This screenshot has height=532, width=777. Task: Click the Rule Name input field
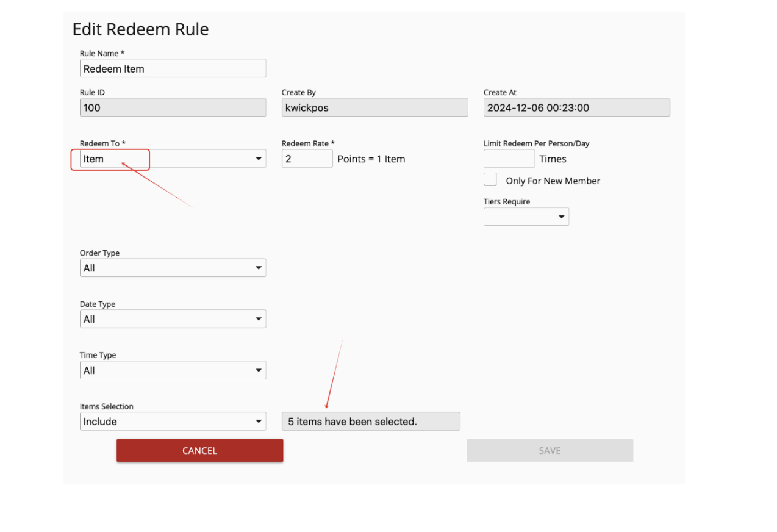(173, 68)
